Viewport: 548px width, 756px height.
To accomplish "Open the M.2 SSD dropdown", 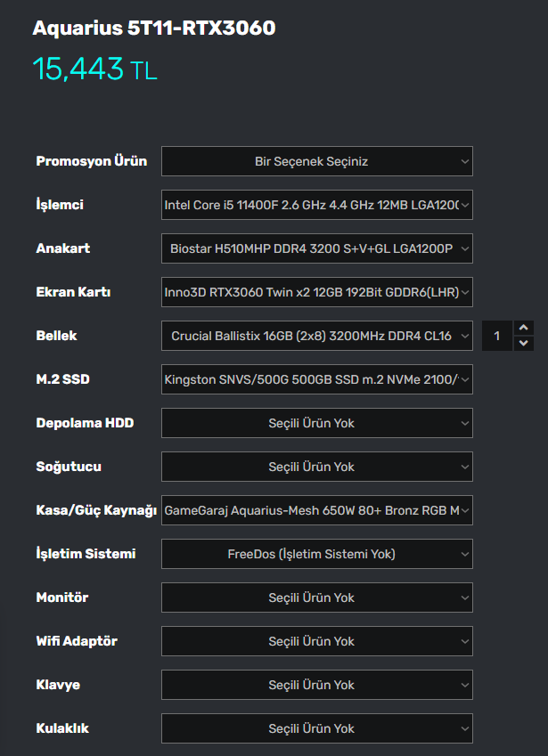I will (x=316, y=379).
